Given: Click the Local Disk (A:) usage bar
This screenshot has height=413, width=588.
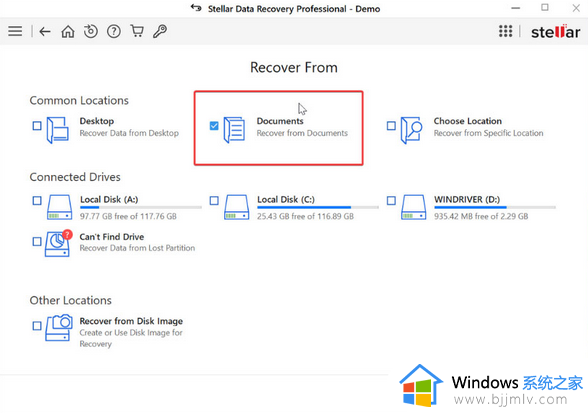Looking at the screenshot, I should pyautogui.click(x=141, y=207).
